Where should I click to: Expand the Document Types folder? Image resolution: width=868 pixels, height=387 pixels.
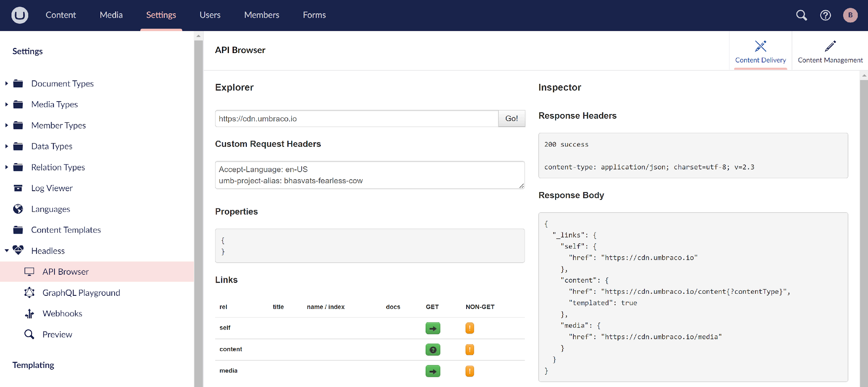[x=6, y=84]
